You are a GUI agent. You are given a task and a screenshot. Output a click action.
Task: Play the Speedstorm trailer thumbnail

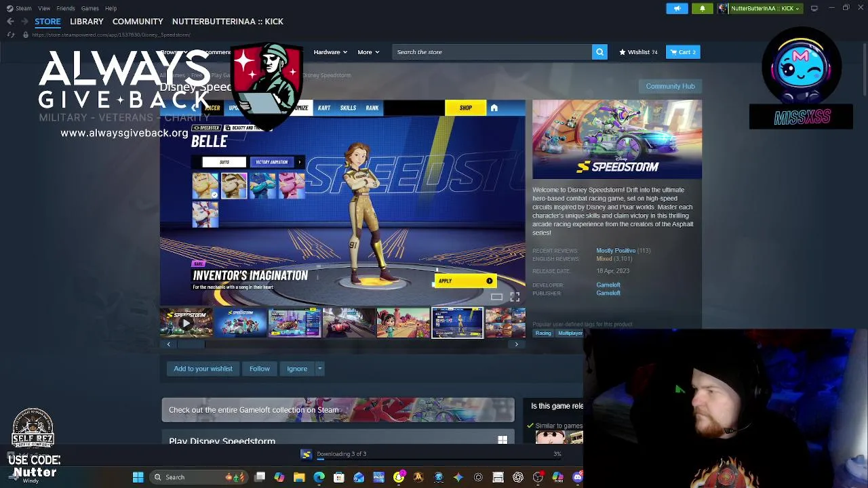click(186, 323)
